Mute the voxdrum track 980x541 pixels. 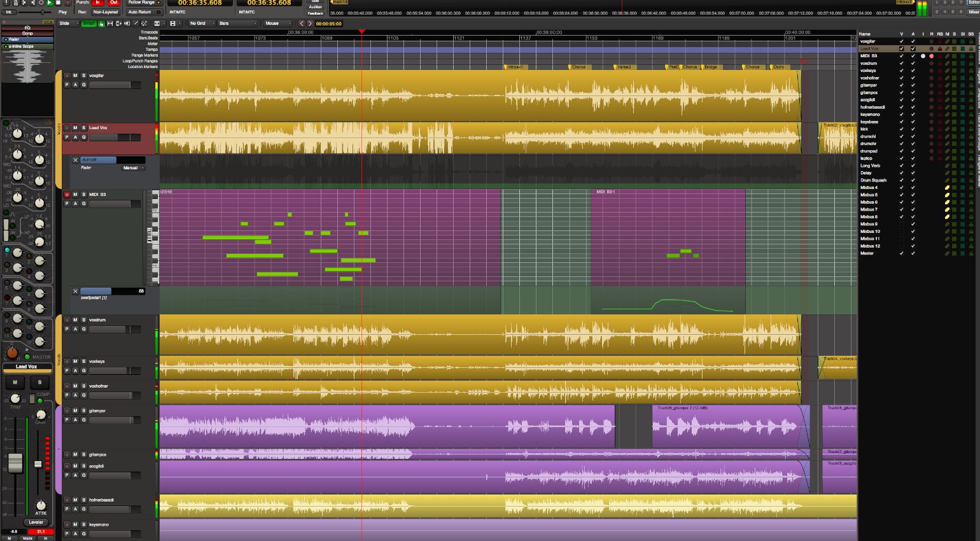[x=75, y=320]
